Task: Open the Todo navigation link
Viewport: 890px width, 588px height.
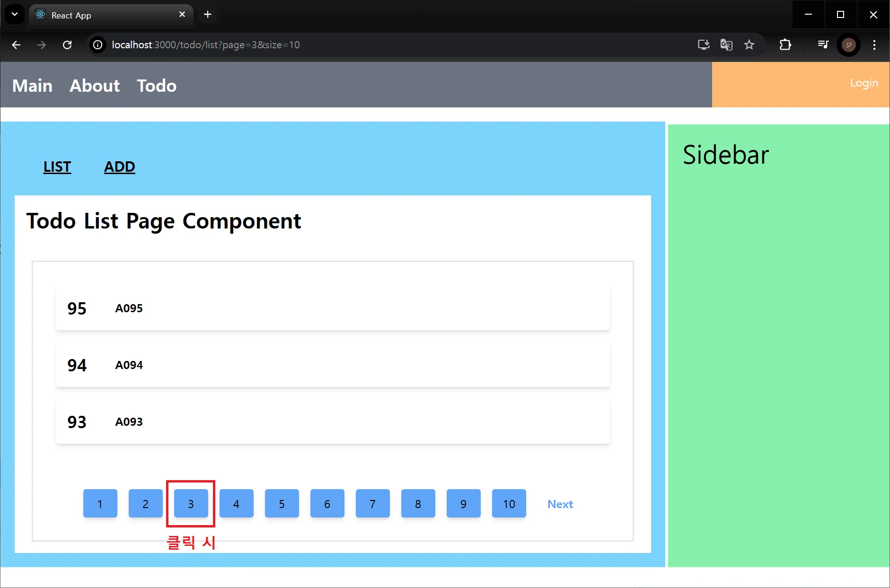Action: 157,86
